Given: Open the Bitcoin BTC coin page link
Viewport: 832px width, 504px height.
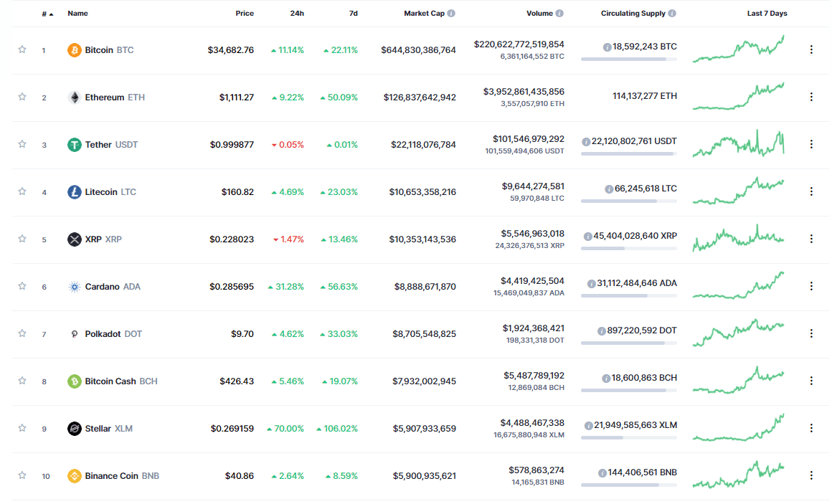Looking at the screenshot, I should point(109,50).
